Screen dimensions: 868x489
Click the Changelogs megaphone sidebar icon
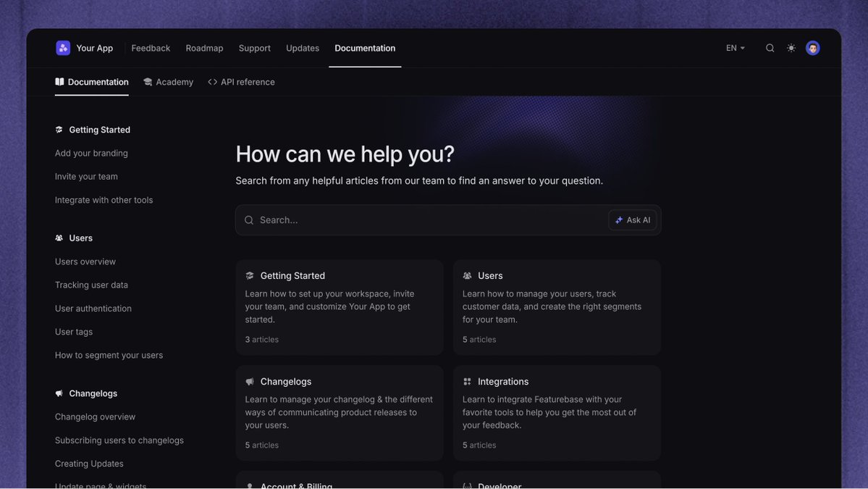[59, 394]
